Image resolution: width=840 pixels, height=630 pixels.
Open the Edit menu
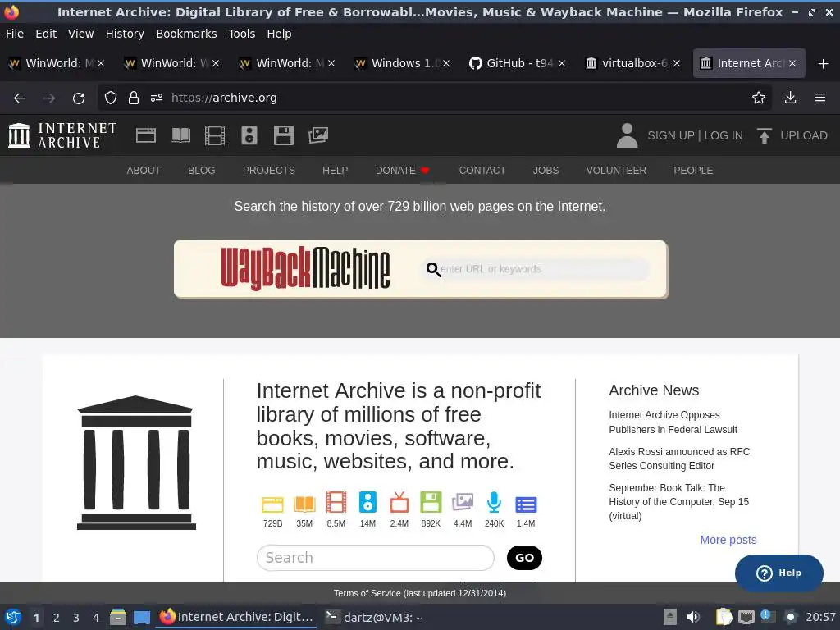46,34
